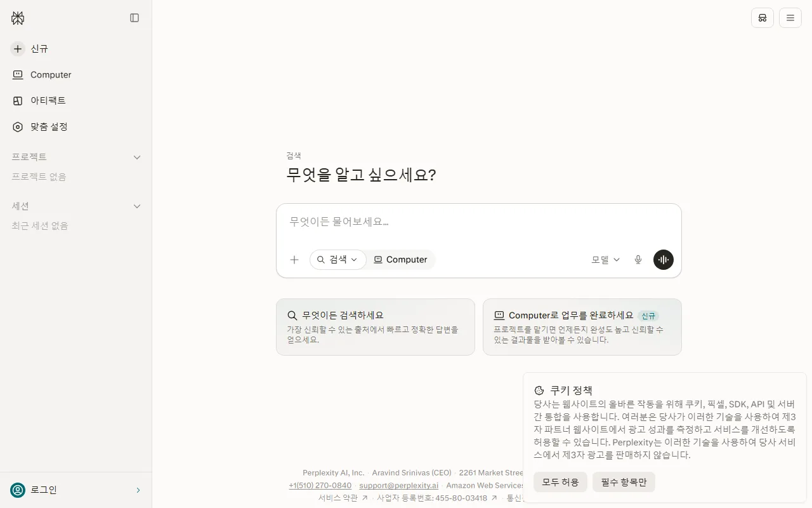This screenshot has height=508, width=812.
Task: Click the phone number +1(510) 270-0840 link
Action: 320,486
